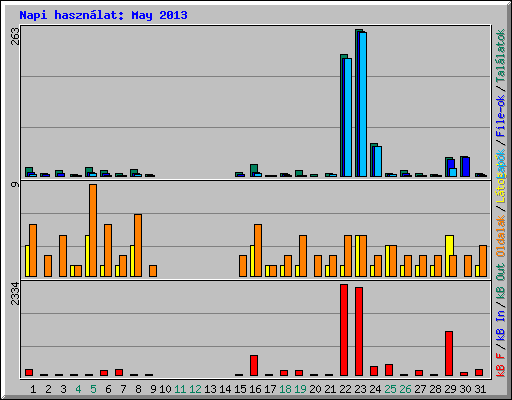Click day label "13" on the x-axis

pyautogui.click(x=210, y=389)
